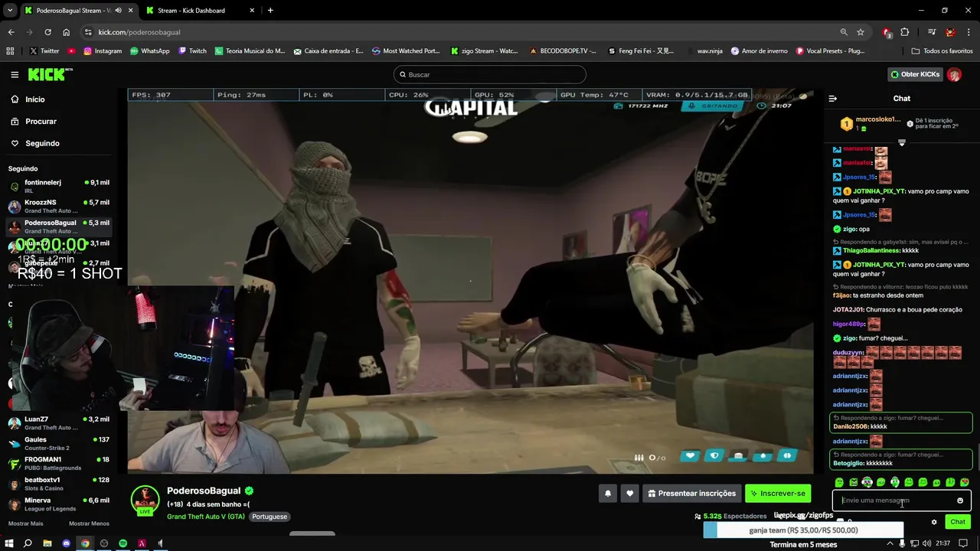Viewport: 980px width, 551px height.
Task: Send message with green Chat button
Action: point(958,522)
